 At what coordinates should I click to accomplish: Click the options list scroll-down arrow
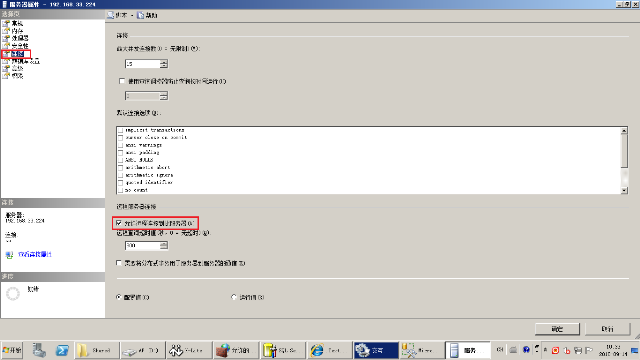(624, 190)
